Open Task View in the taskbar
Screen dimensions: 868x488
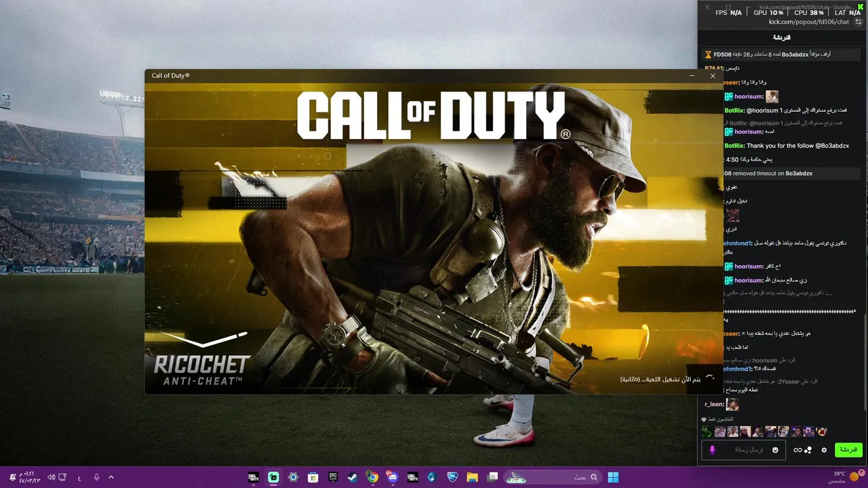(x=493, y=477)
